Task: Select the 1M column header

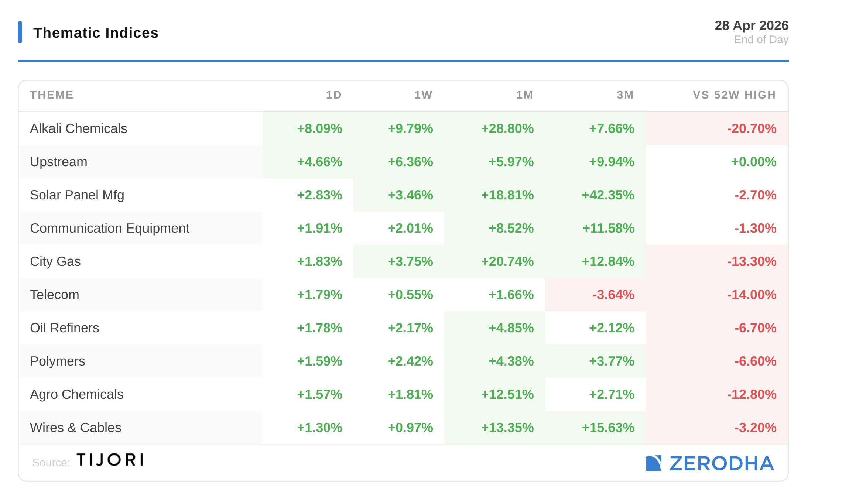Action: tap(524, 95)
